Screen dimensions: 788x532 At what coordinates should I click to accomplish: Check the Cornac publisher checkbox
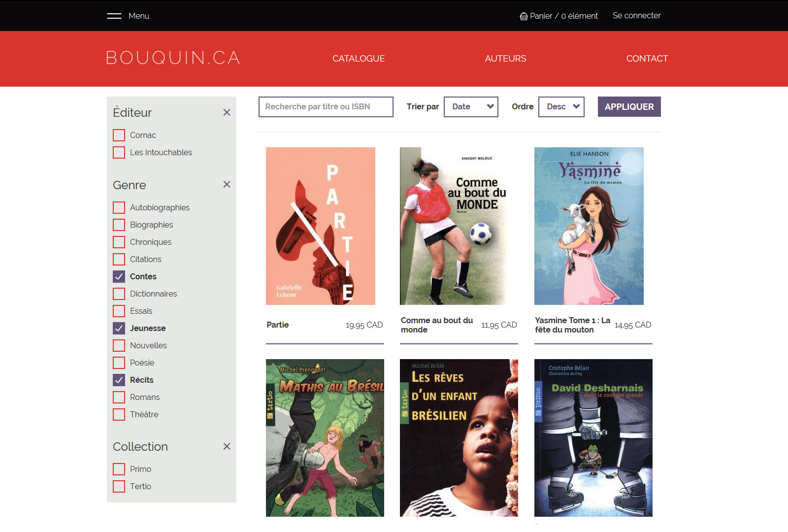(119, 135)
